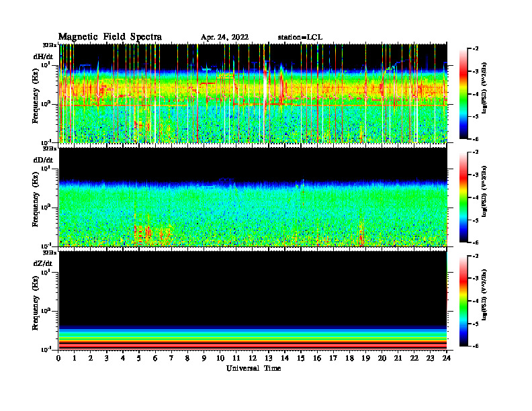Click the dH/dt spectrogram plot area
532x411 pixels.
point(253,93)
